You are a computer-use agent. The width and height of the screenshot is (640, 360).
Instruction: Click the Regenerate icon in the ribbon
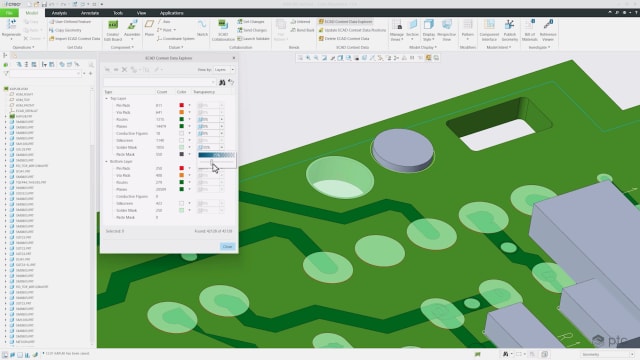click(x=11, y=25)
